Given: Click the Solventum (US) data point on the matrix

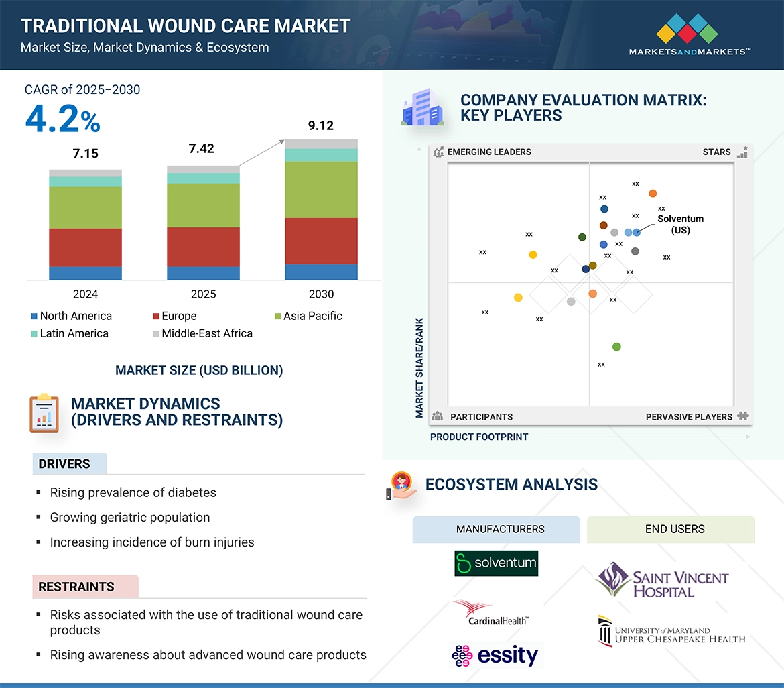Looking at the screenshot, I should [635, 232].
